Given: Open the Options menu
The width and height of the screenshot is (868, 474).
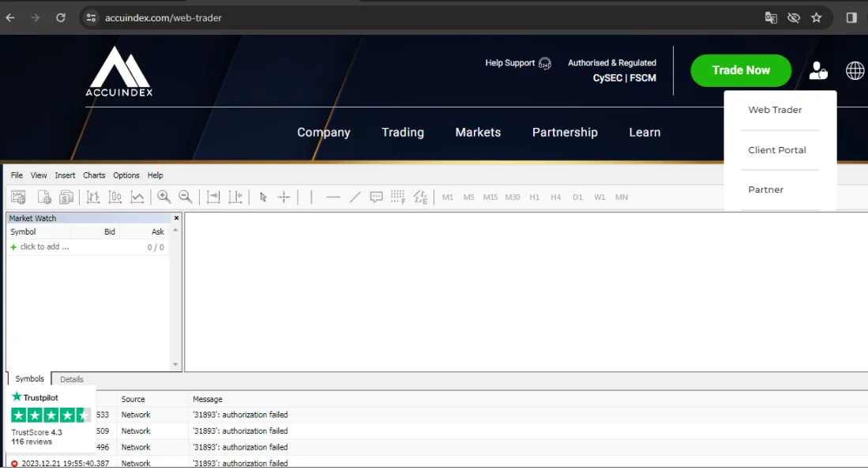Looking at the screenshot, I should (x=126, y=175).
